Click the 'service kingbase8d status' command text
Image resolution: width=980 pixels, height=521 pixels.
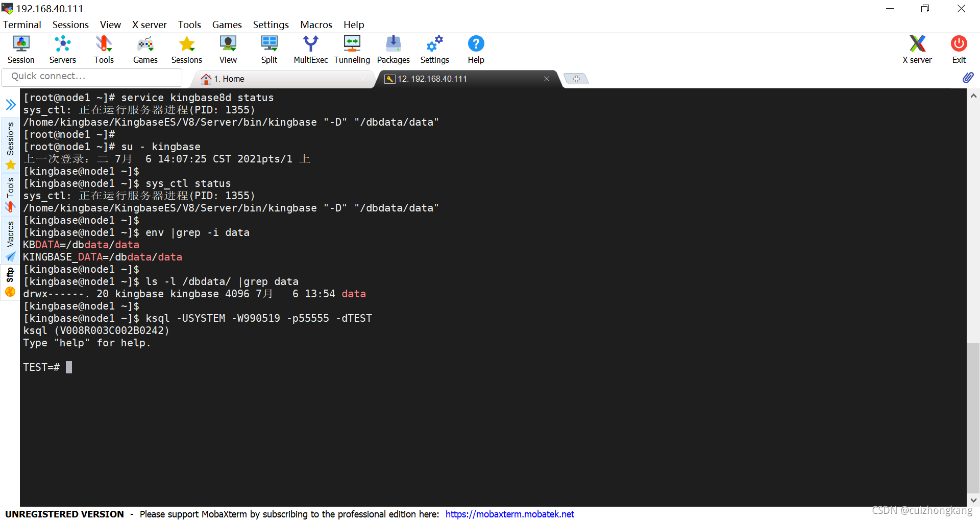click(197, 98)
